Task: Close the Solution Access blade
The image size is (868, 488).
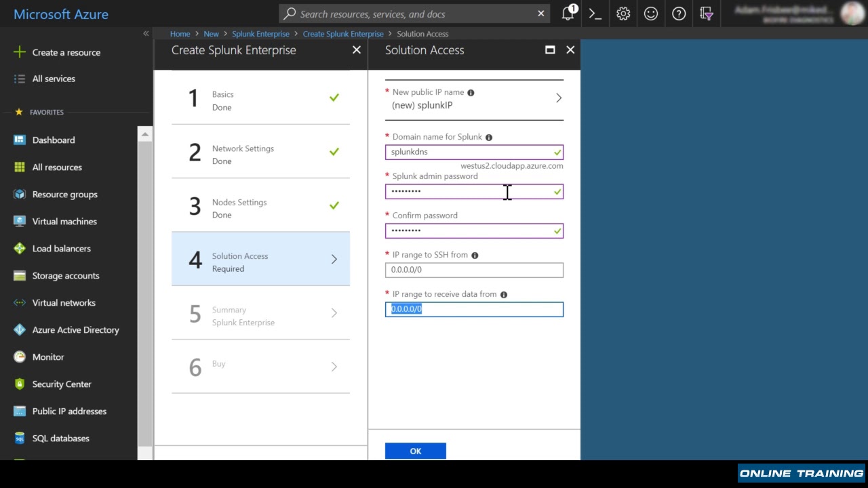Action: click(570, 49)
